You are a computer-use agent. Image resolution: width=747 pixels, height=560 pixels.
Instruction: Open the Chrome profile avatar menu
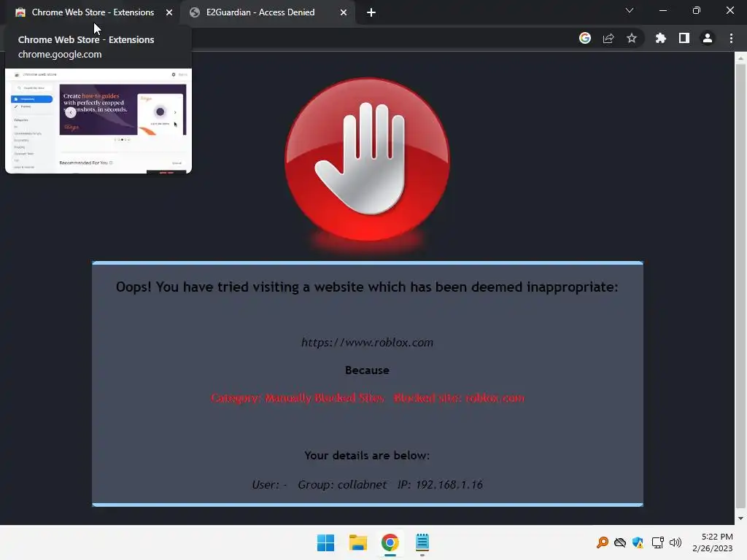point(708,38)
